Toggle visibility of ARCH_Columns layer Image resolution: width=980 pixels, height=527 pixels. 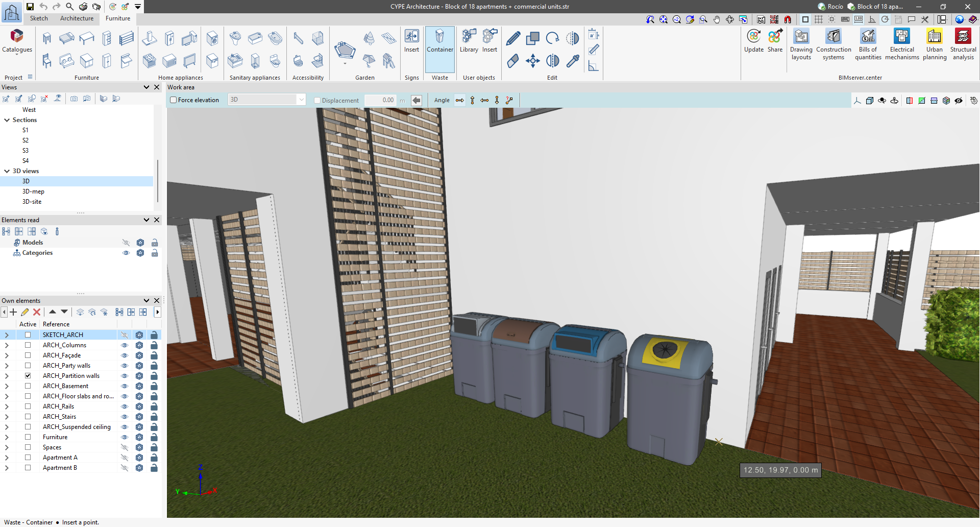coord(125,345)
